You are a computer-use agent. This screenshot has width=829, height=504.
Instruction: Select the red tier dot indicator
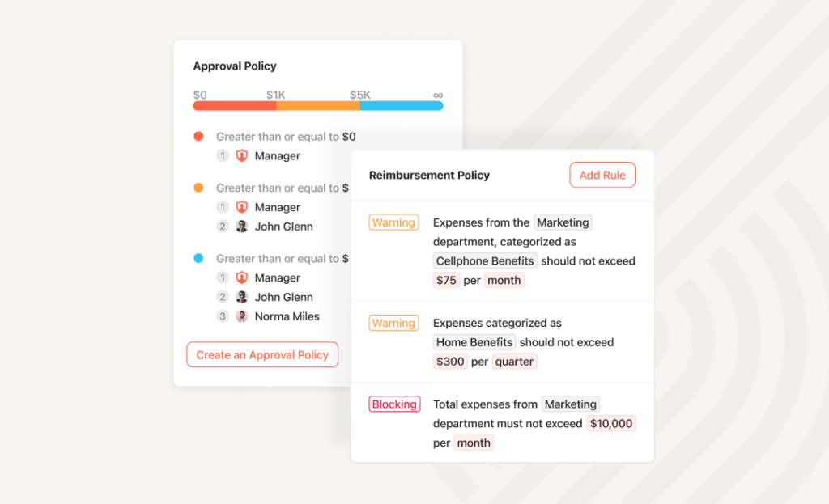click(199, 136)
